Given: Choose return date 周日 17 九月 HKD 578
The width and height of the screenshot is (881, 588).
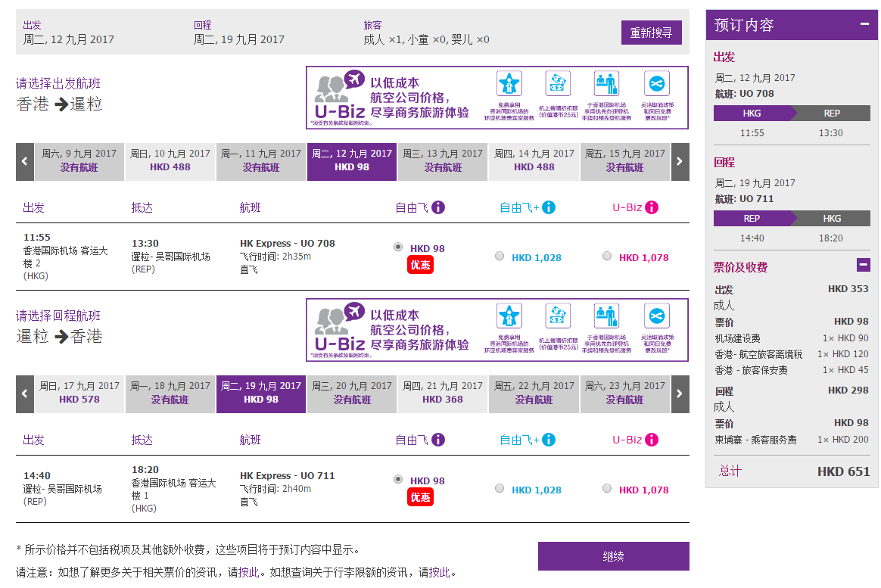Looking at the screenshot, I should pyautogui.click(x=79, y=394).
